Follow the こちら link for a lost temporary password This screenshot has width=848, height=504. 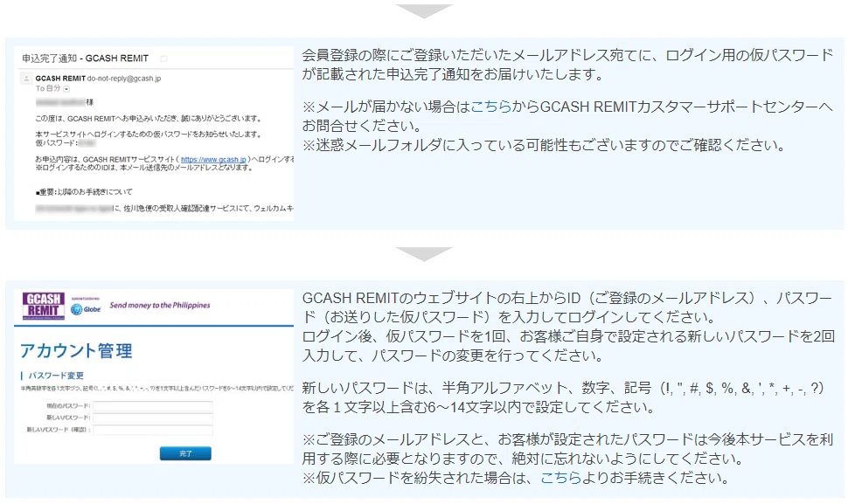point(561,478)
